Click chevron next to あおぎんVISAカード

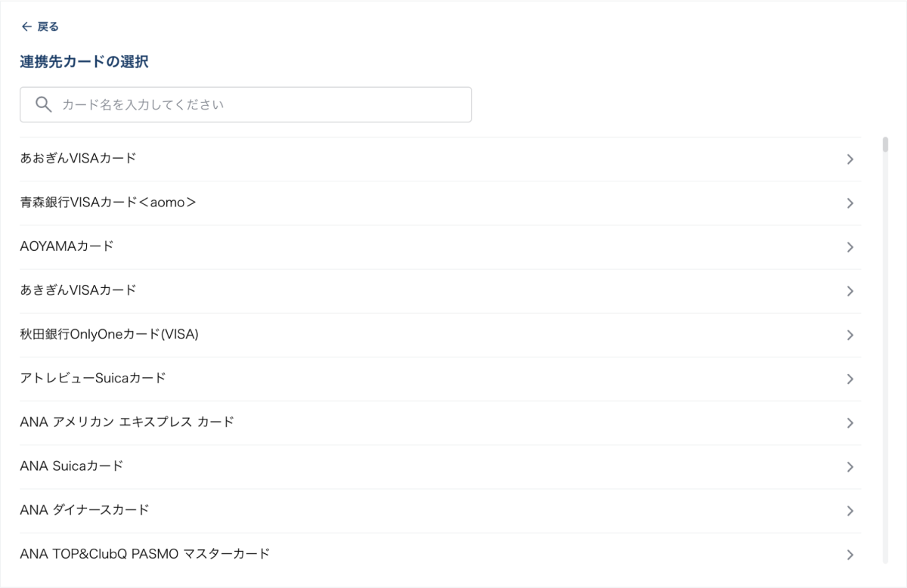point(850,159)
